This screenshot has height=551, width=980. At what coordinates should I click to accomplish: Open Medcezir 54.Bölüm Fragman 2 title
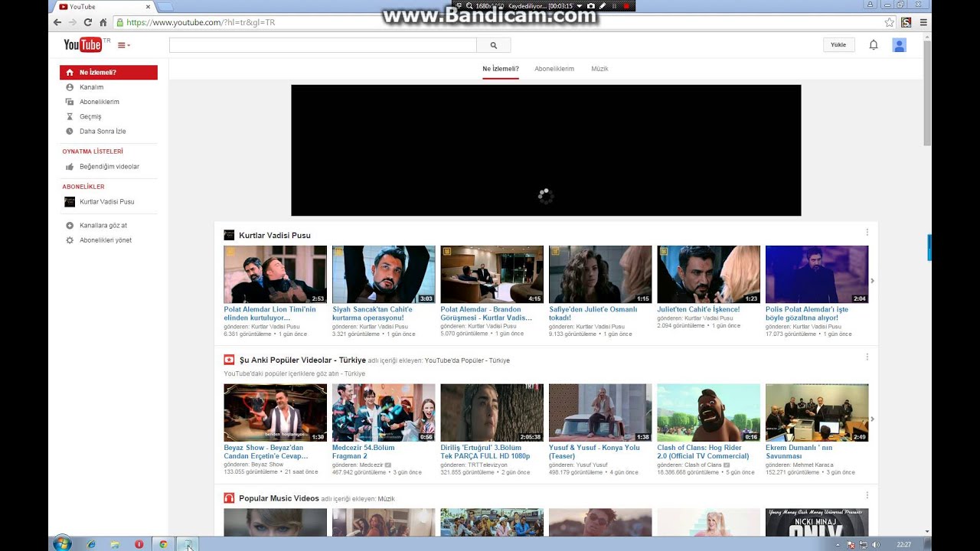364,452
